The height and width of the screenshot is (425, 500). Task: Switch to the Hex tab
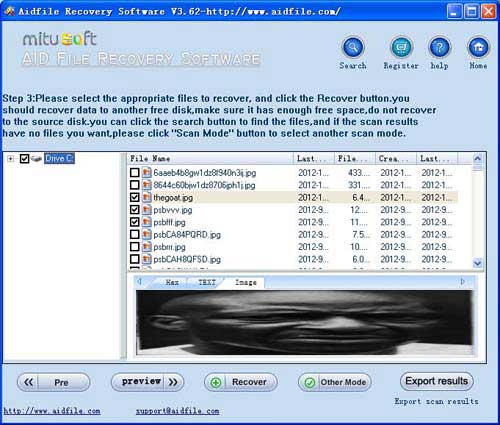click(x=172, y=282)
